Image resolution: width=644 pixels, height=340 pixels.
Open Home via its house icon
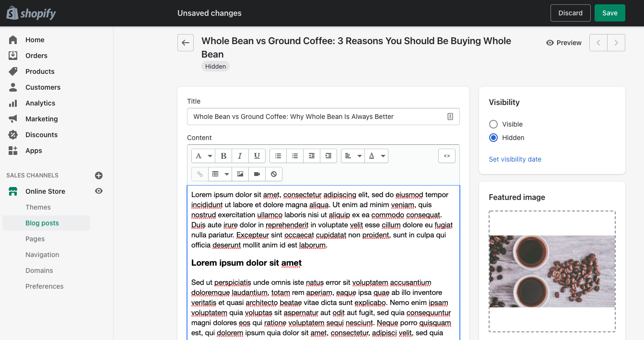click(13, 40)
